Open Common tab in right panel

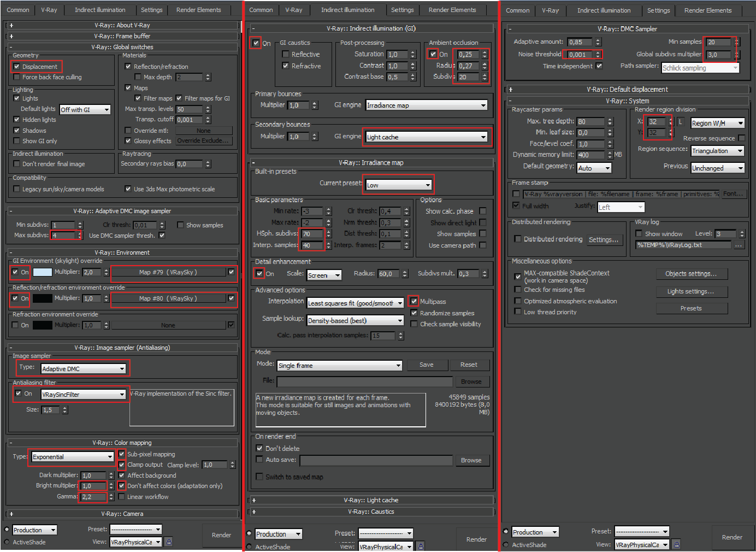(x=518, y=10)
